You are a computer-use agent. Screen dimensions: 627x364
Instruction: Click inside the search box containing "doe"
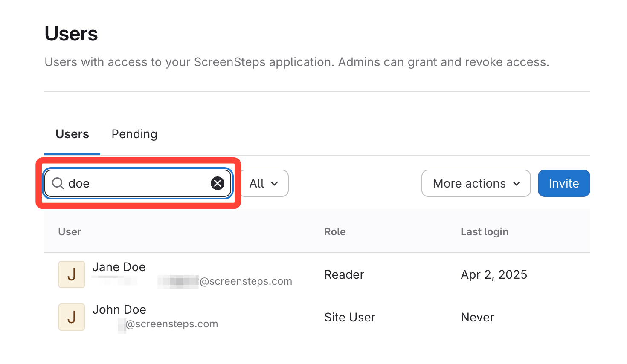136,183
